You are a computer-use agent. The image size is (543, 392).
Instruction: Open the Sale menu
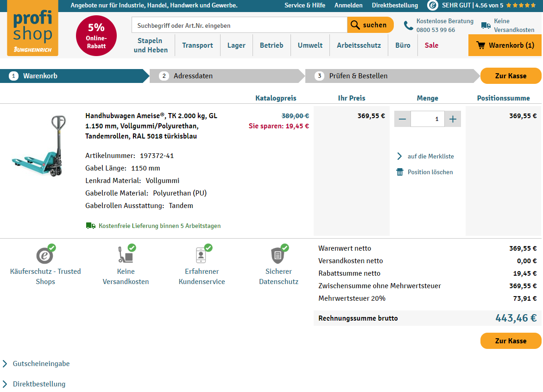click(x=431, y=45)
